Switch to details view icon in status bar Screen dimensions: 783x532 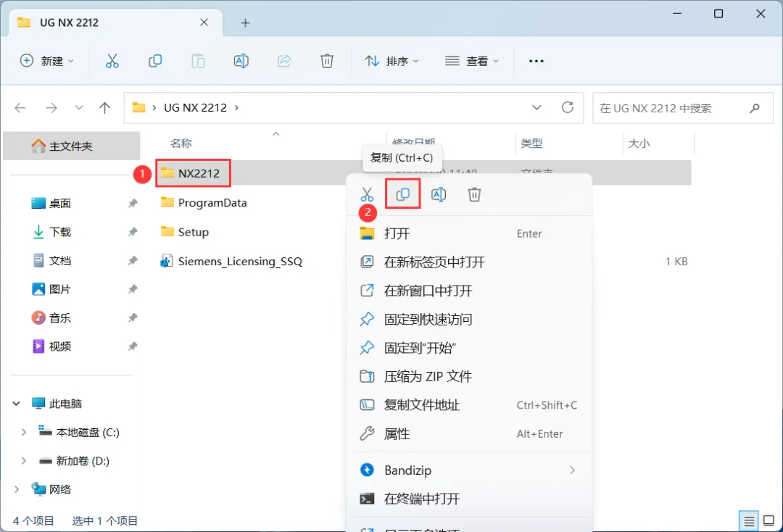748,521
